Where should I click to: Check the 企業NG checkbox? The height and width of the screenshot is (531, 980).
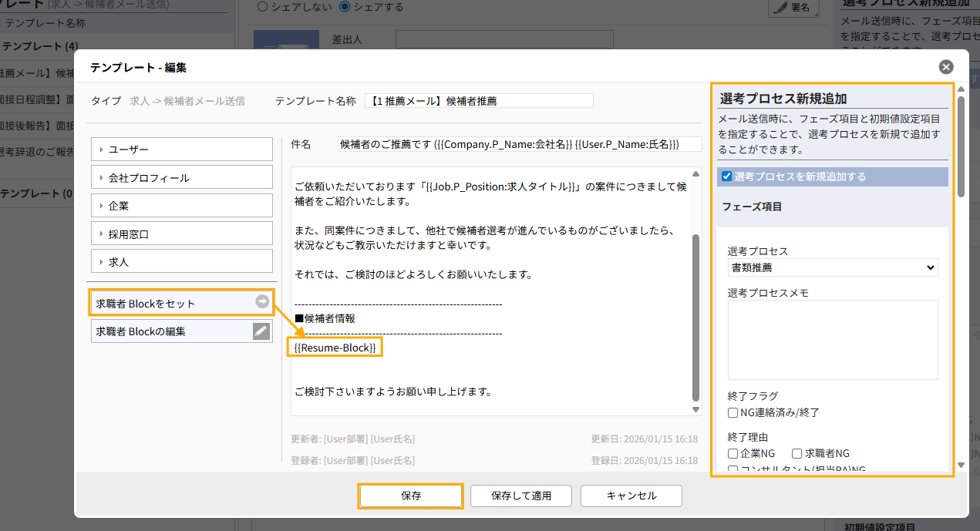click(x=733, y=453)
